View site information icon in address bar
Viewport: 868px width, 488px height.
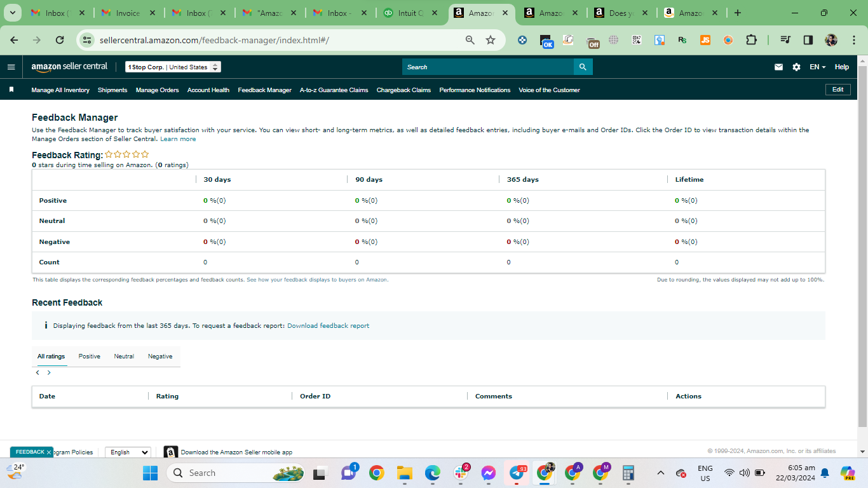(87, 40)
